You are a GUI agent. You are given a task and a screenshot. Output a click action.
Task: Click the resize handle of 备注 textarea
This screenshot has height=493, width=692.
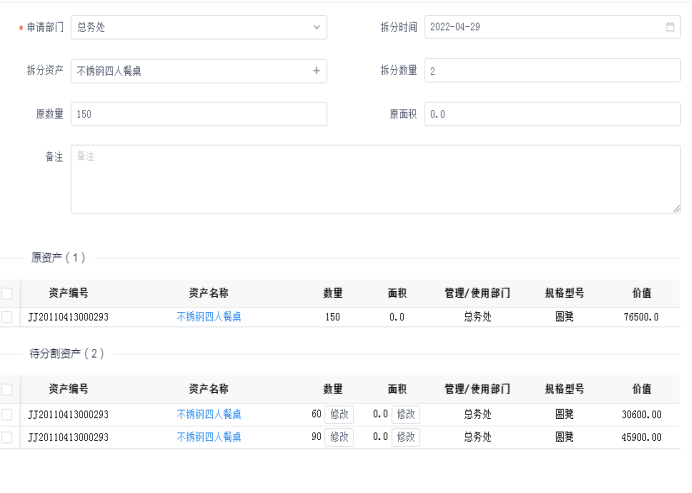(676, 208)
